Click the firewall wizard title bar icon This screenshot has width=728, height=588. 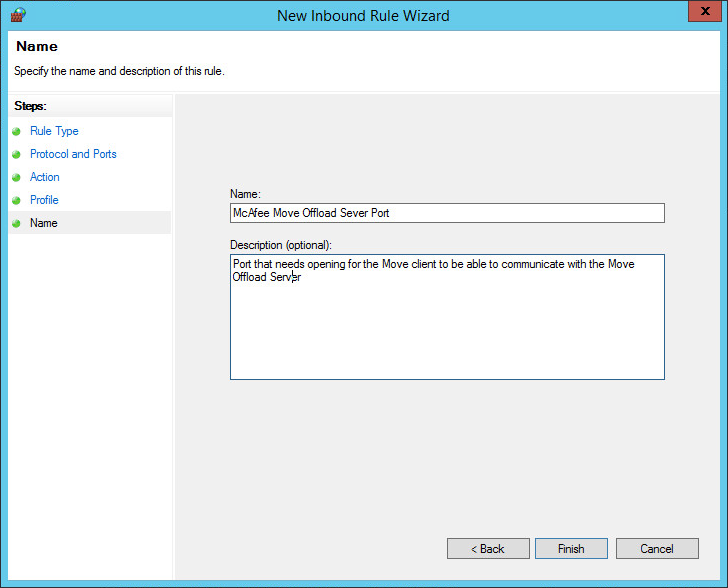18,15
